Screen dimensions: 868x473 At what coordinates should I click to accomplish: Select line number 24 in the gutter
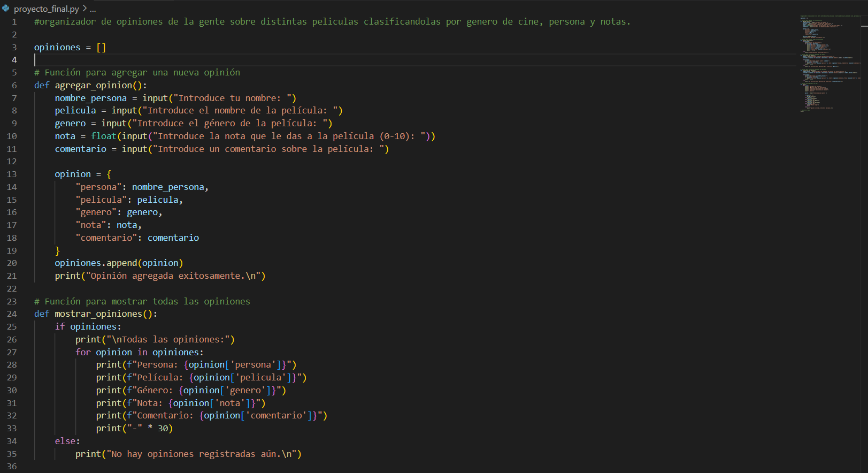pos(12,314)
